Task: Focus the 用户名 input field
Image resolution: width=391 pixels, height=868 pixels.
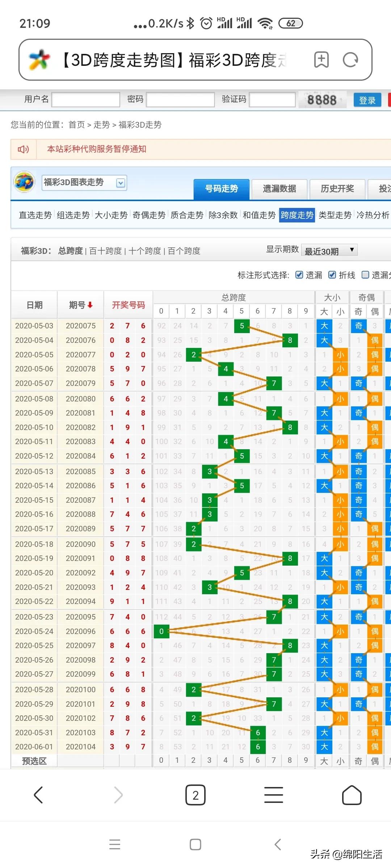Action: (x=86, y=99)
